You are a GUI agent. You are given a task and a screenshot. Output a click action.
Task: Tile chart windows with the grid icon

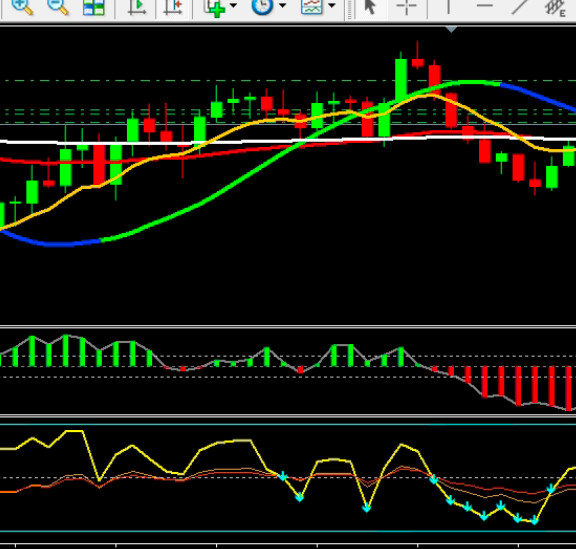[94, 7]
